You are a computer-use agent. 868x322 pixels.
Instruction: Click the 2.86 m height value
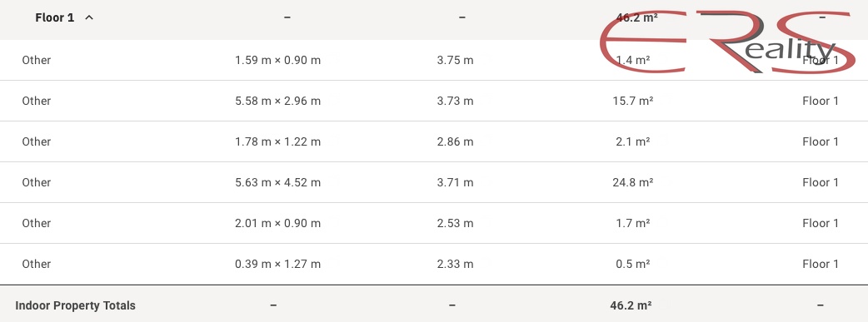point(455,141)
